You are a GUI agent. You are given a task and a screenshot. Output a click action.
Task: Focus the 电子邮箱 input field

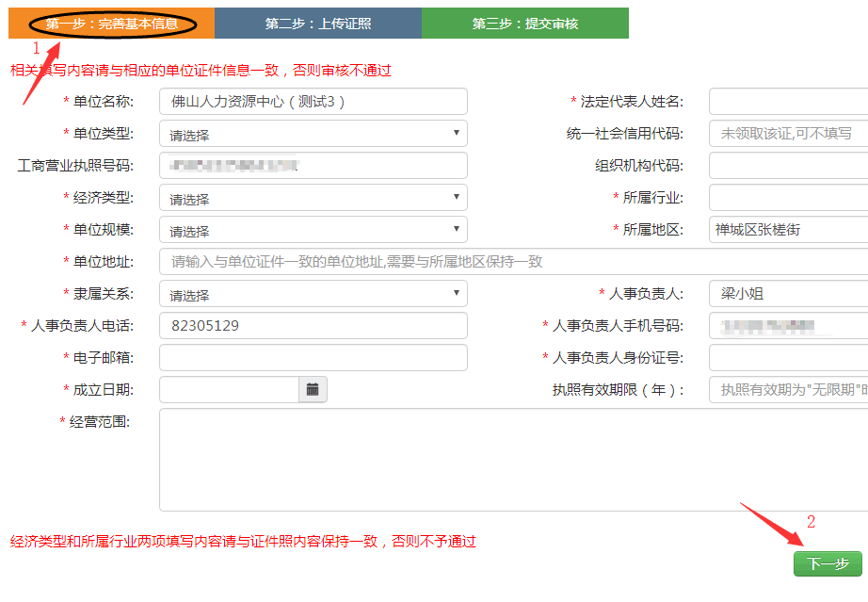(313, 358)
